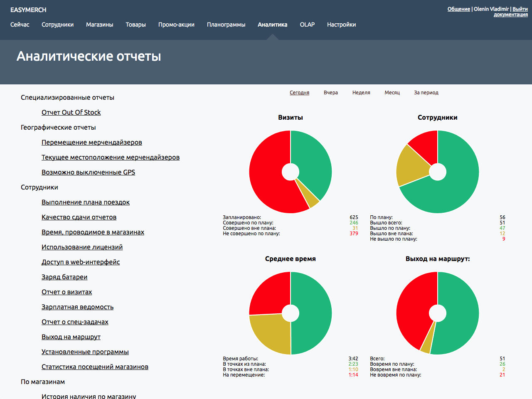
Task: Open the Общение link
Action: [459, 9]
